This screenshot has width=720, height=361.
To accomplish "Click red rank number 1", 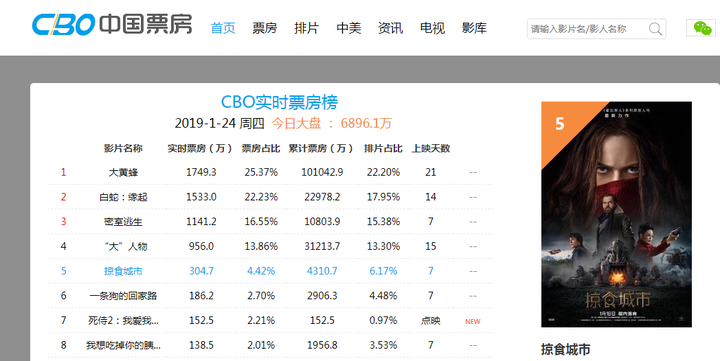I will (x=63, y=172).
